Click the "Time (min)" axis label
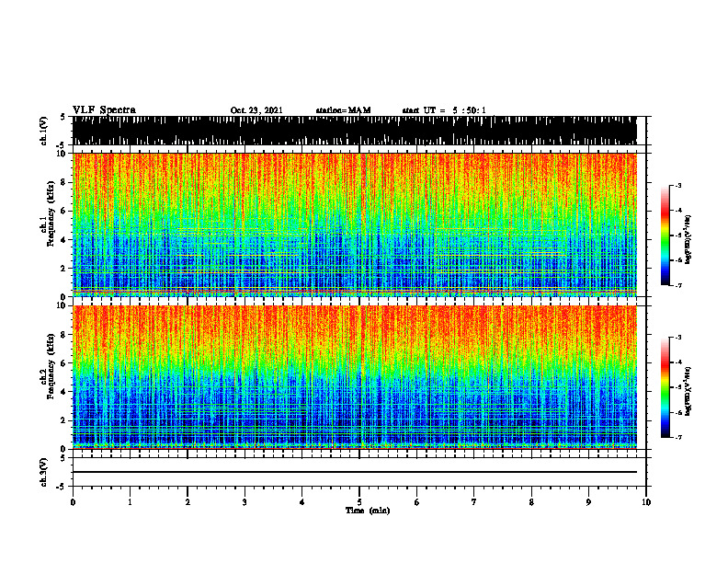The height and width of the screenshot is (563, 728). click(368, 511)
